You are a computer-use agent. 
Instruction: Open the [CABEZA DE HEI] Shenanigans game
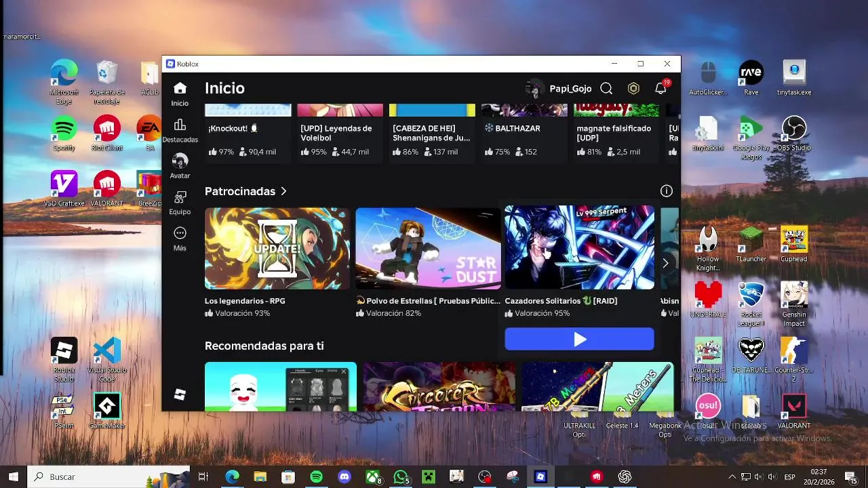point(431,133)
